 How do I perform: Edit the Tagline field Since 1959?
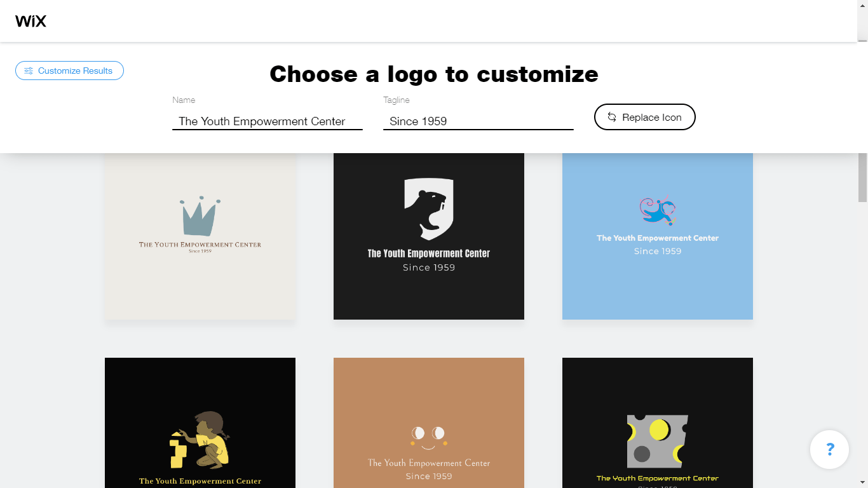(478, 121)
